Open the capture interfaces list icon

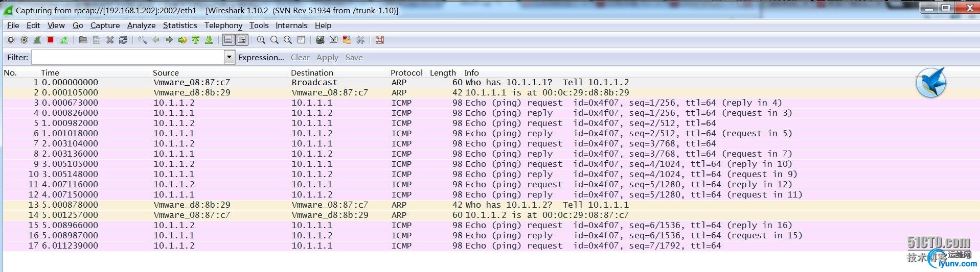pos(10,40)
